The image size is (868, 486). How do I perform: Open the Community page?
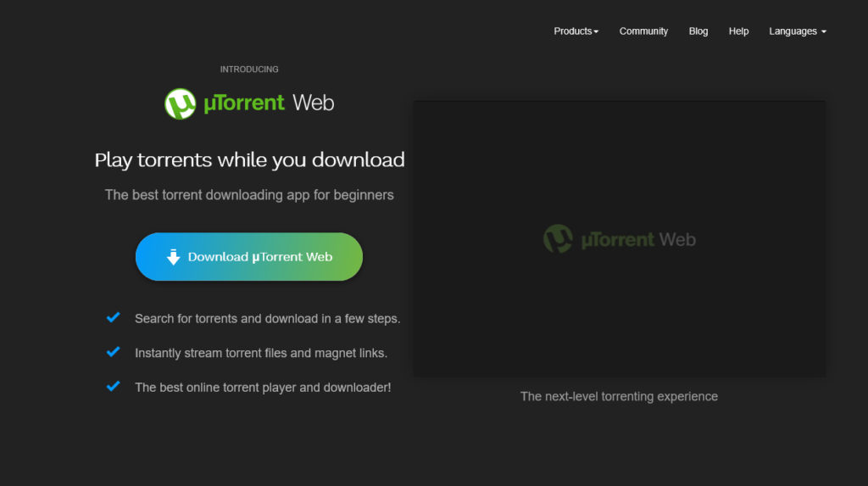(x=643, y=31)
